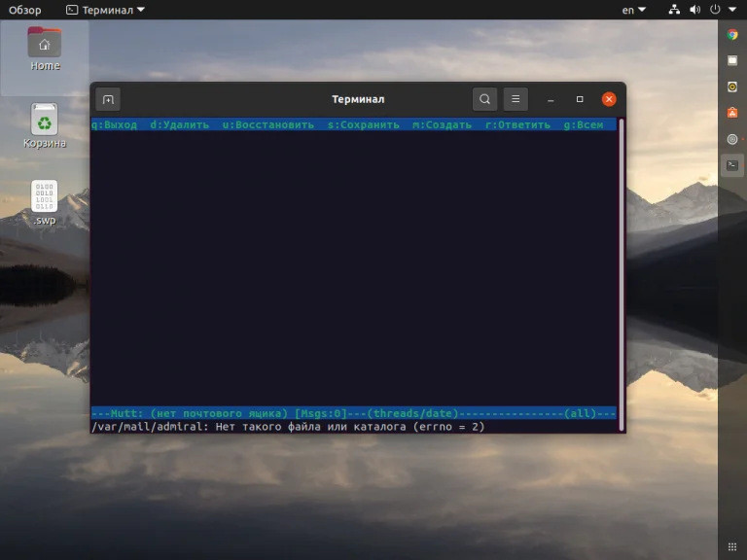
Task: Click the u:Восстановить hint
Action: (x=268, y=124)
